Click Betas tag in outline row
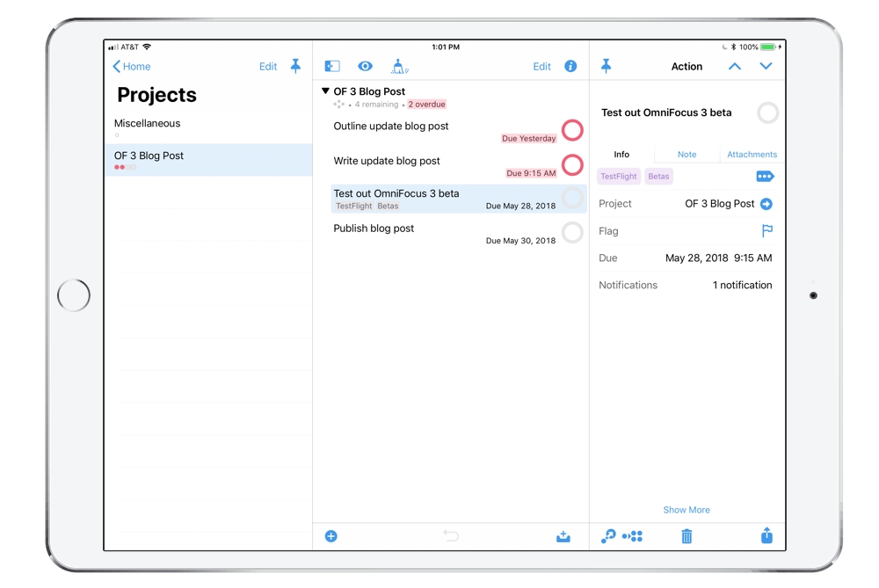This screenshot has width=879, height=588. (388, 206)
